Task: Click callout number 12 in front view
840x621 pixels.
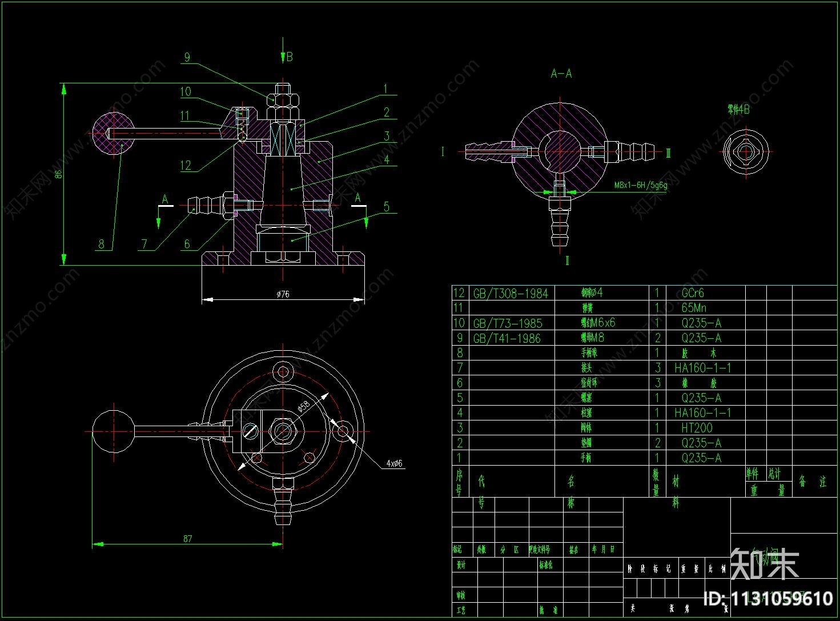Action: click(186, 166)
